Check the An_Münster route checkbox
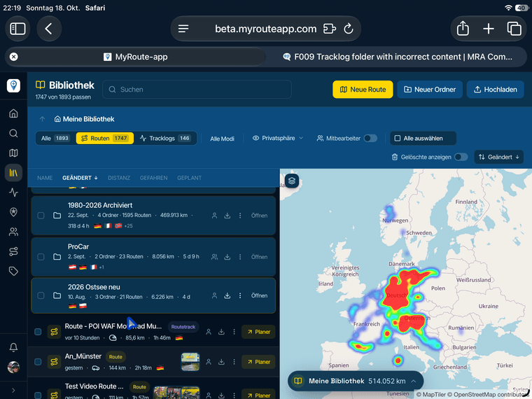 [38, 362]
